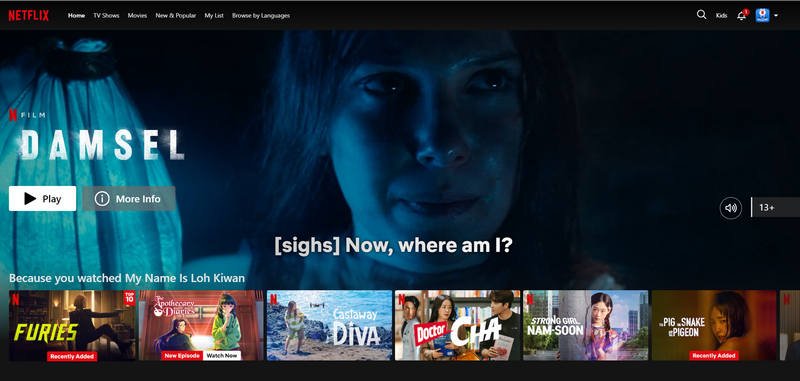800x381 pixels.
Task: Play the Damsel film
Action: click(x=42, y=198)
